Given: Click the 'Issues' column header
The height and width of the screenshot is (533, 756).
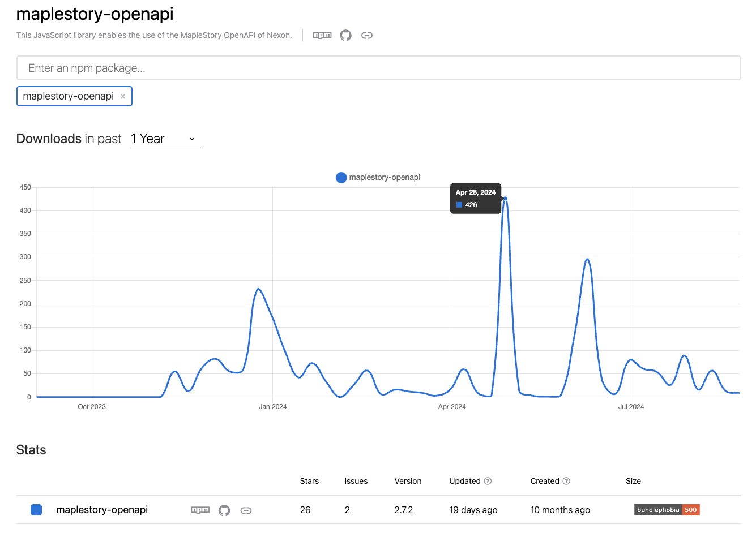Looking at the screenshot, I should point(356,481).
